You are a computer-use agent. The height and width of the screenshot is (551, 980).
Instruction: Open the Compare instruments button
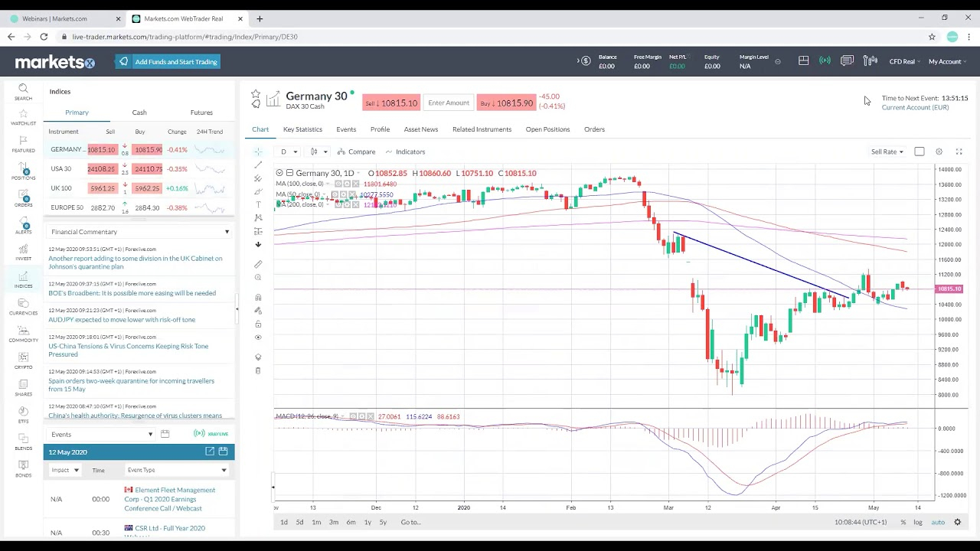357,152
